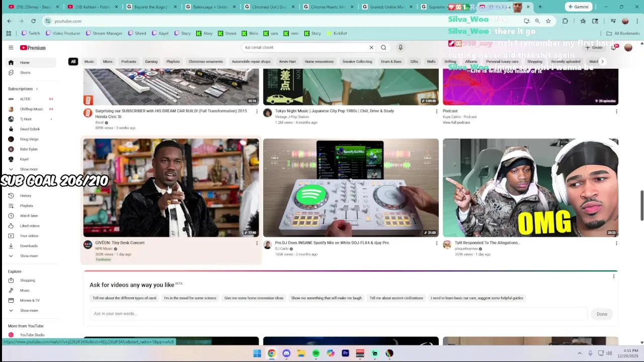This screenshot has height=362, width=644.
Task: Choose 'Tell me about ancient civilizations' prompt
Action: pos(396,298)
